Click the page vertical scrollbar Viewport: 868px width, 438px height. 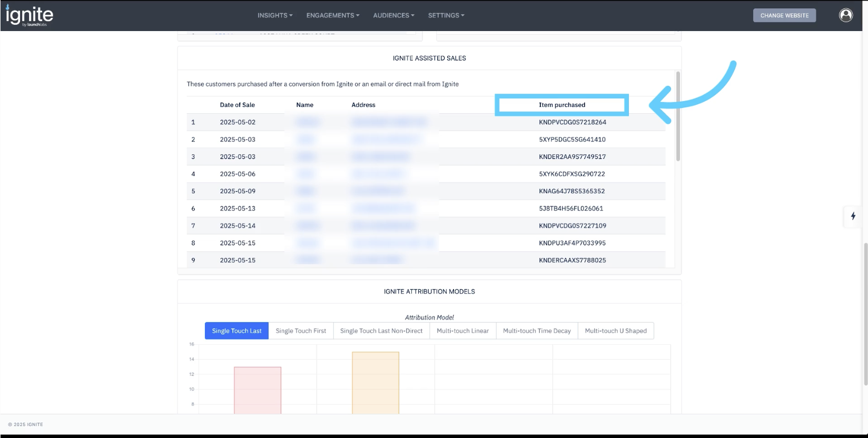point(865,314)
